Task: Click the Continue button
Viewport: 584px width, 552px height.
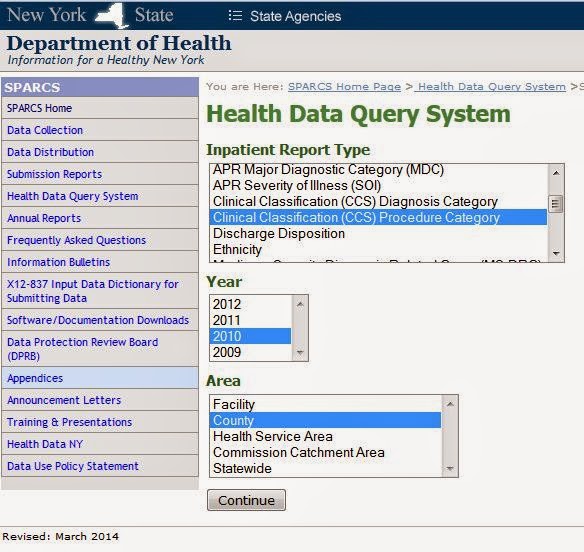Action: (246, 500)
